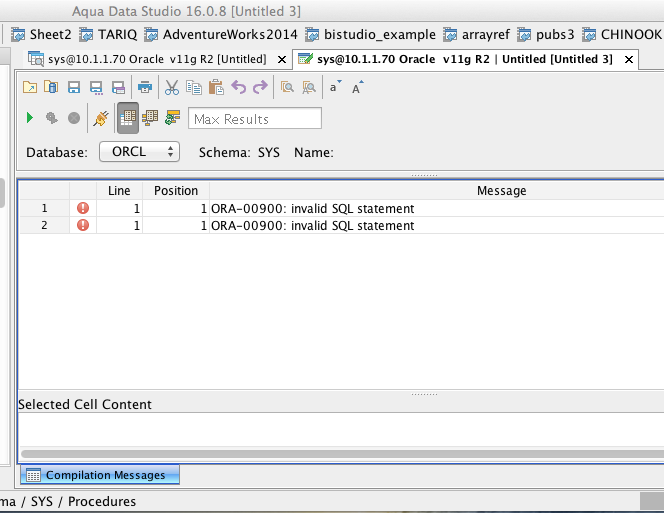Screen dimensions: 664x513
Task: Click the lowercase 'a' convert icon
Action: click(335, 87)
